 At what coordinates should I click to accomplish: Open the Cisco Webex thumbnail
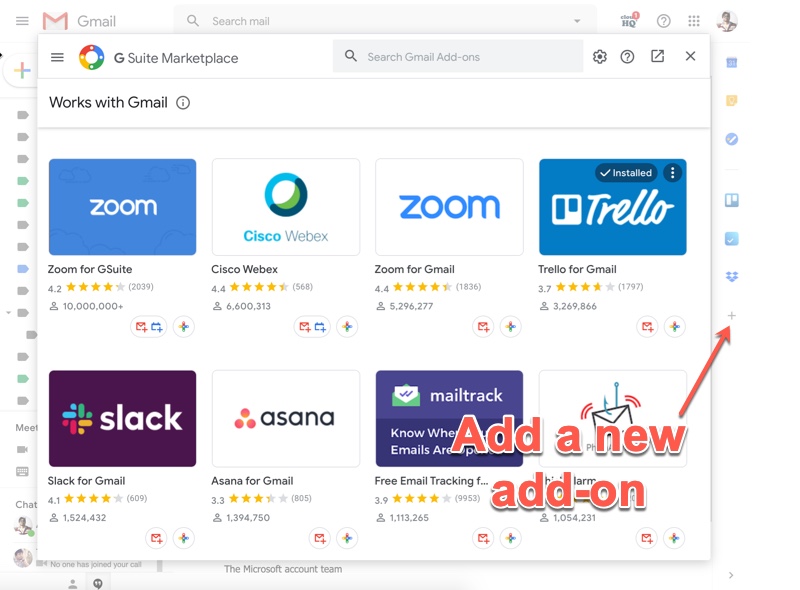pos(286,207)
